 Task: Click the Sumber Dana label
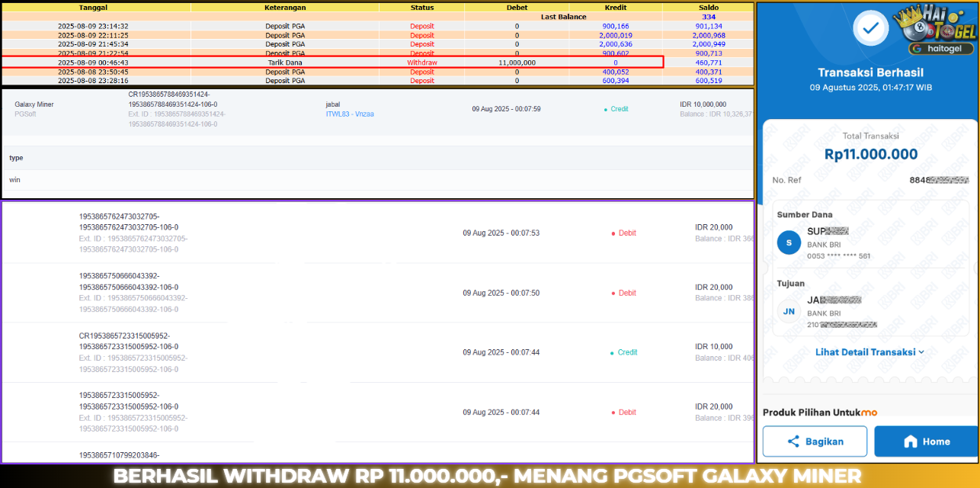click(805, 215)
